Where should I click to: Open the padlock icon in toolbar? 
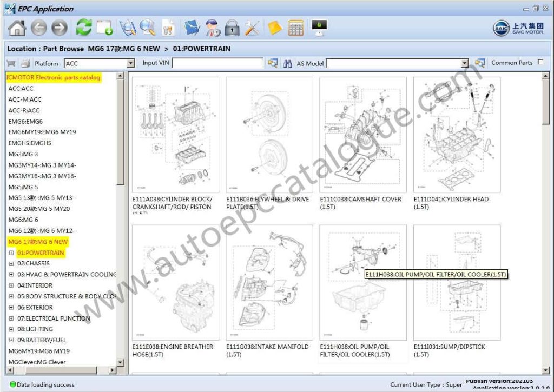point(232,28)
